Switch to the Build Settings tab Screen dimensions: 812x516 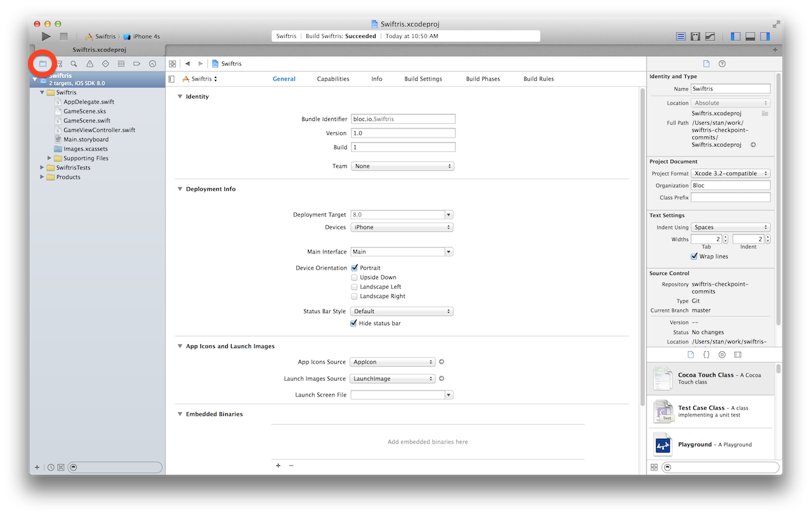[x=423, y=79]
